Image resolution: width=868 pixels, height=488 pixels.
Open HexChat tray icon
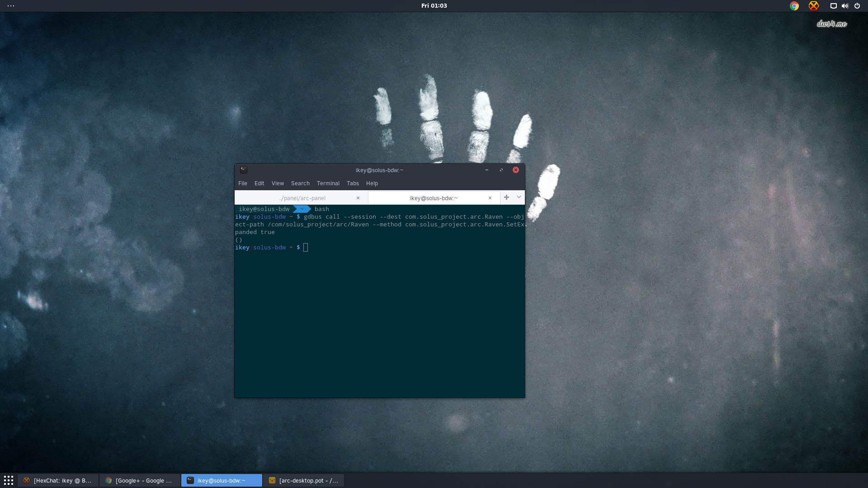point(814,6)
